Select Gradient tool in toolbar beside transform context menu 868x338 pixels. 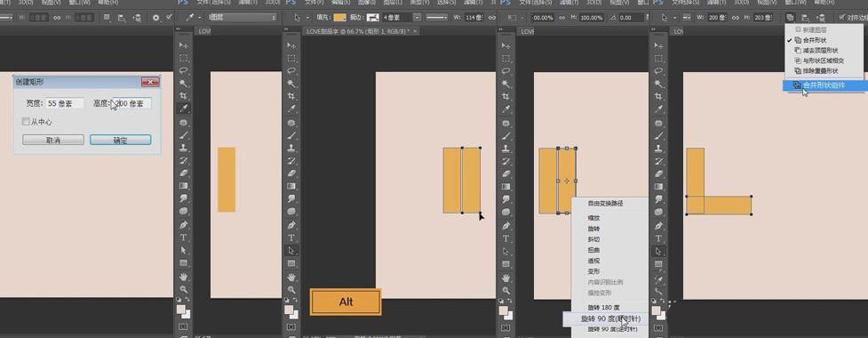point(506,186)
